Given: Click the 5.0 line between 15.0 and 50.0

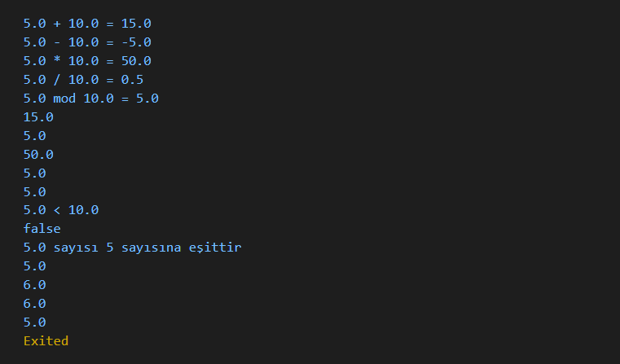Looking at the screenshot, I should coord(34,136).
